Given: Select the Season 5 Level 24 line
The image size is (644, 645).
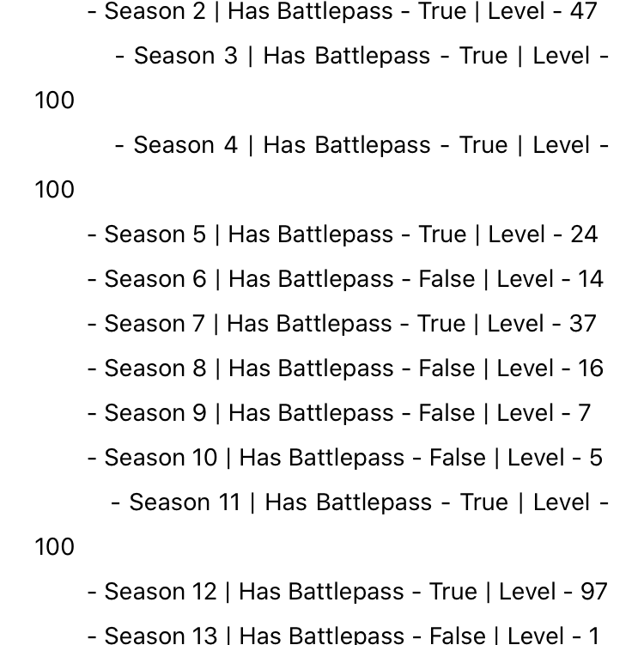Looking at the screenshot, I should (x=343, y=234).
